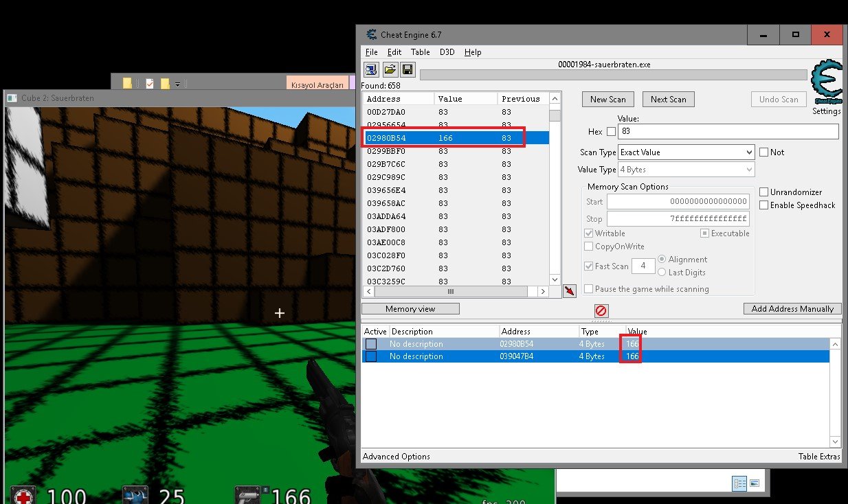Open quick access dropdown arrow in Explorer toolbar
Image resolution: width=848 pixels, height=504 pixels.
pyautogui.click(x=177, y=84)
